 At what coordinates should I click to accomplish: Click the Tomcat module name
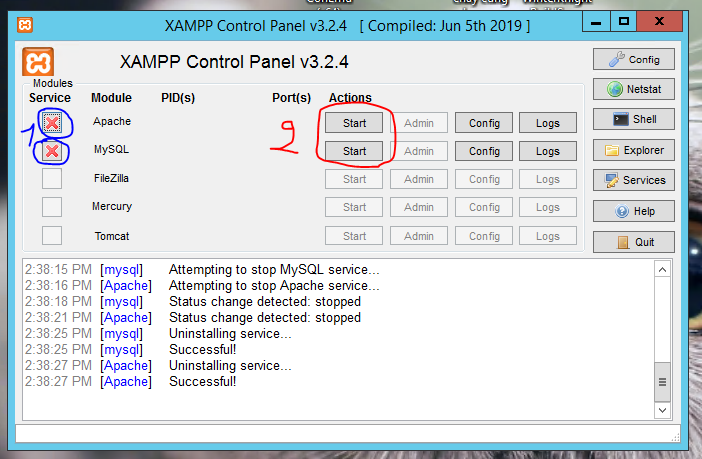pos(112,236)
